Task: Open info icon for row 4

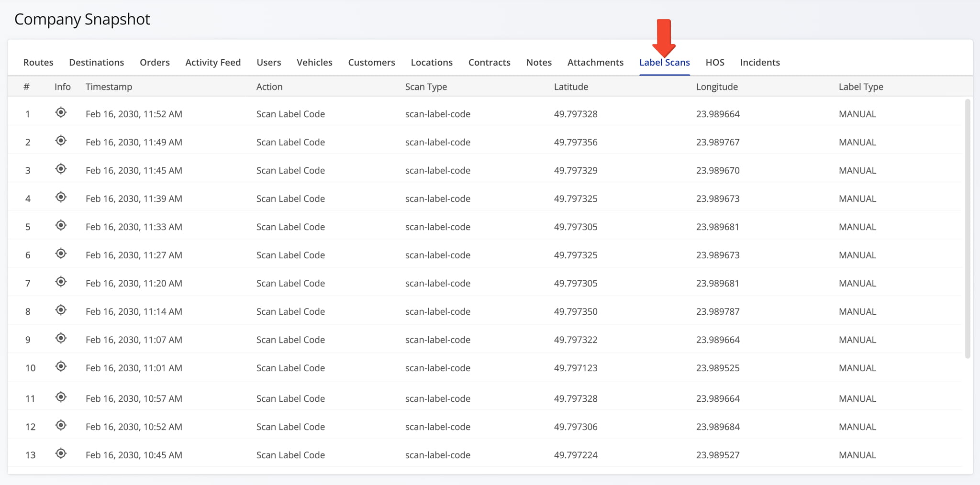Action: pyautogui.click(x=61, y=197)
